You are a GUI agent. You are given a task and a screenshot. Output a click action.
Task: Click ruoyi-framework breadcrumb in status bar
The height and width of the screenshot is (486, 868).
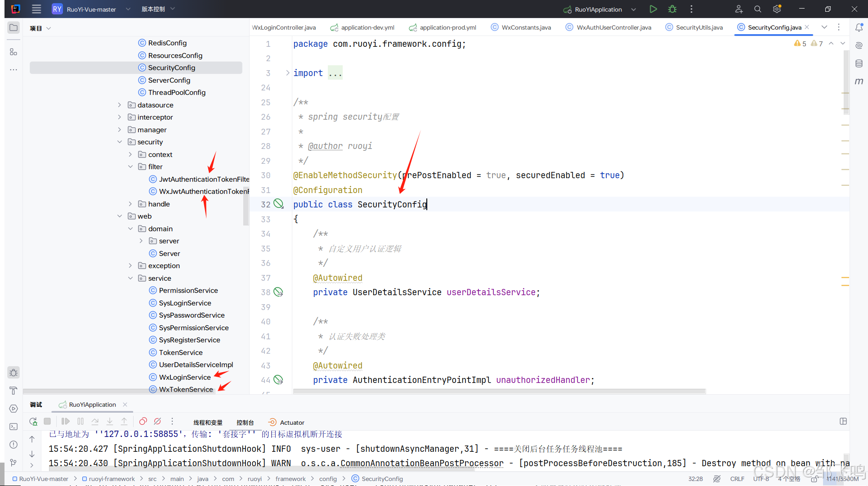pos(109,479)
